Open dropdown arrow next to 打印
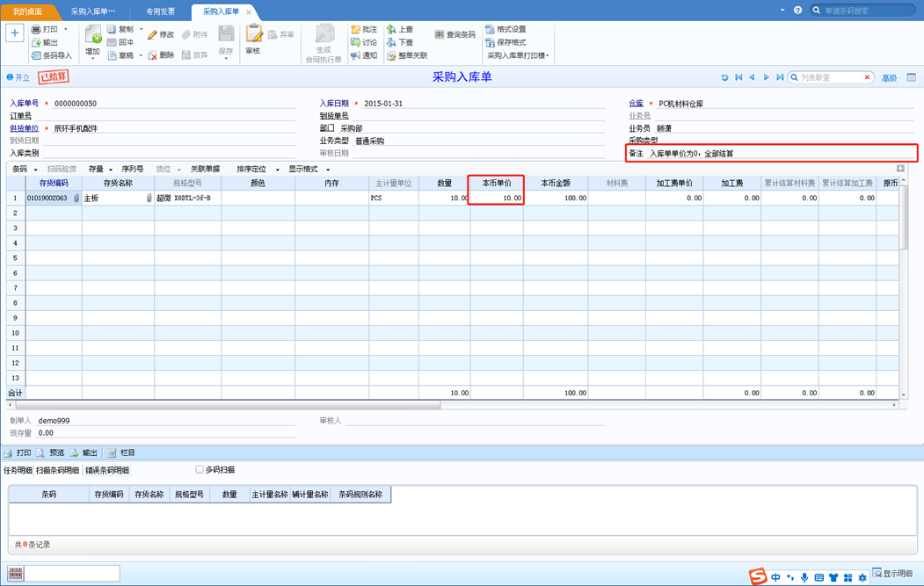Screen dimensions: 924x586 [65, 29]
